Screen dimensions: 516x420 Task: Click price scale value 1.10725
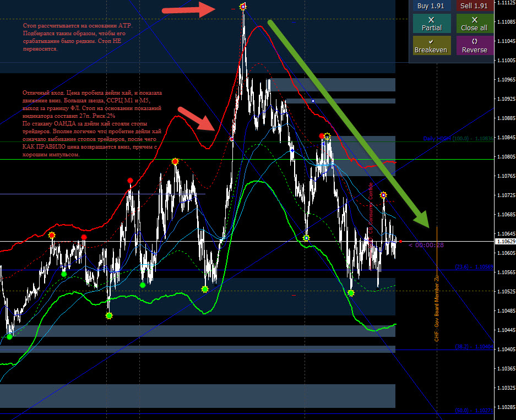click(506, 195)
